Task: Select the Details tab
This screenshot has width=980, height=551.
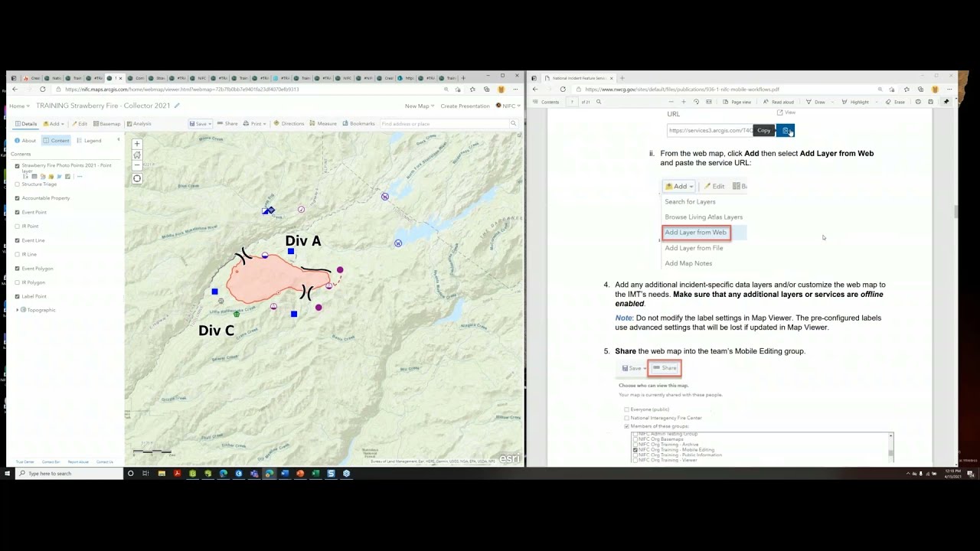Action: click(x=26, y=123)
